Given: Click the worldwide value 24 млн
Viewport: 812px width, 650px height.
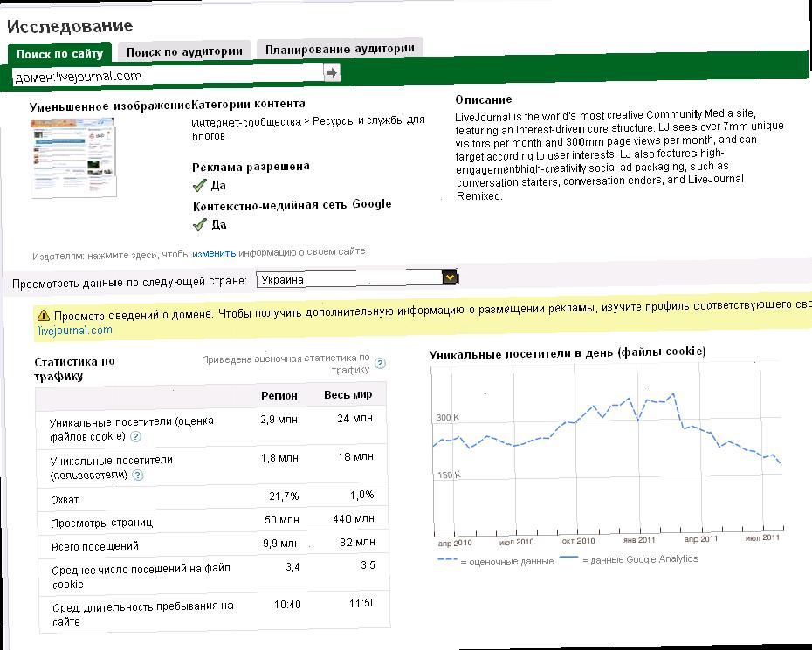Looking at the screenshot, I should 354,418.
